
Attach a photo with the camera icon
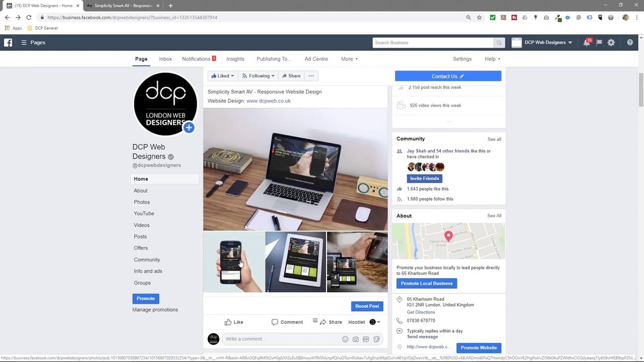pyautogui.click(x=356, y=339)
